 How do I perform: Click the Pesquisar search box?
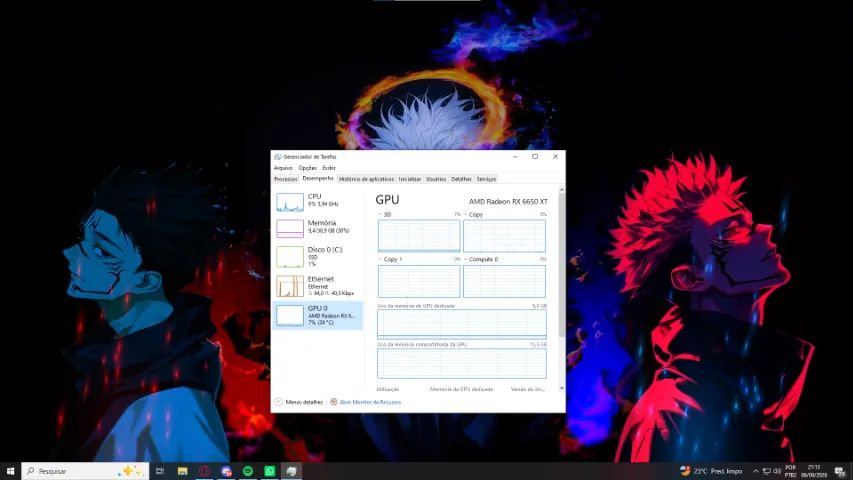point(85,471)
